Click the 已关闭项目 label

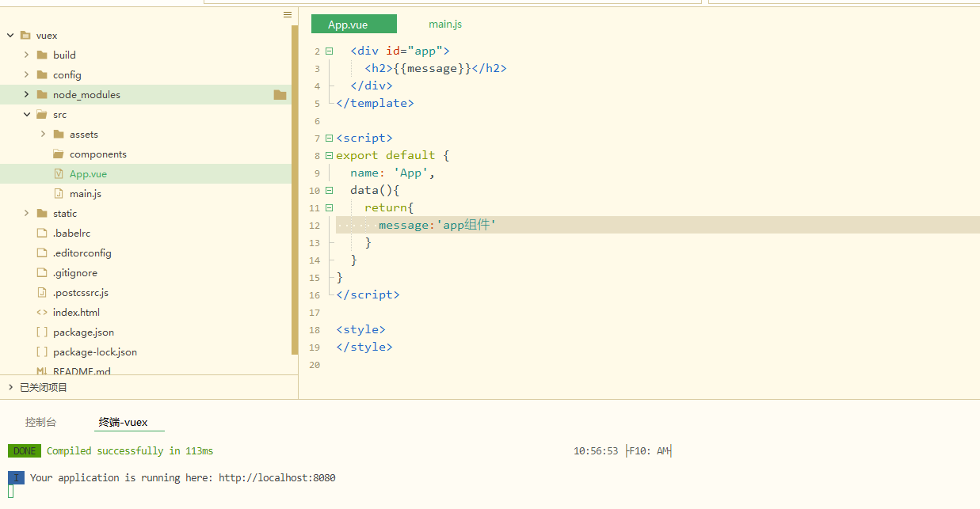pos(44,387)
